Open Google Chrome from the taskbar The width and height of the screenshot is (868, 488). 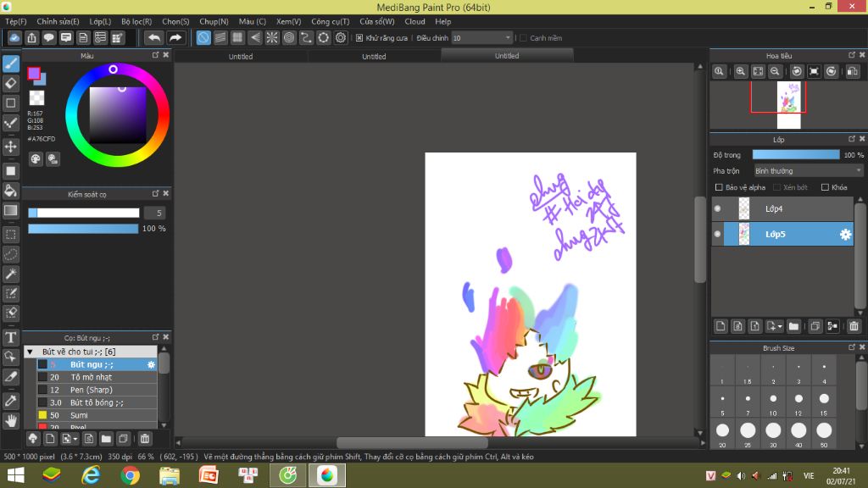pos(130,475)
